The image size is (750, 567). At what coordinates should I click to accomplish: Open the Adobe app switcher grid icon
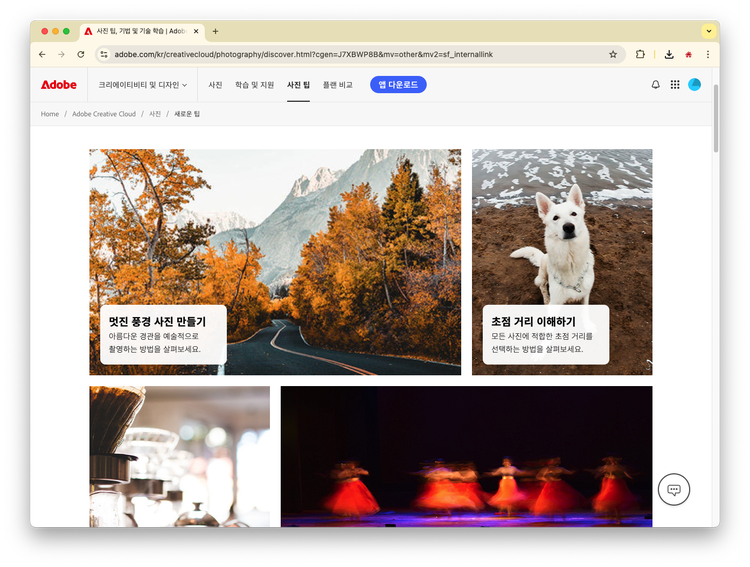pyautogui.click(x=675, y=85)
